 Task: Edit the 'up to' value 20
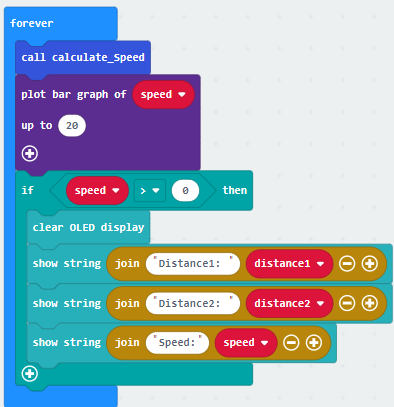pos(72,126)
